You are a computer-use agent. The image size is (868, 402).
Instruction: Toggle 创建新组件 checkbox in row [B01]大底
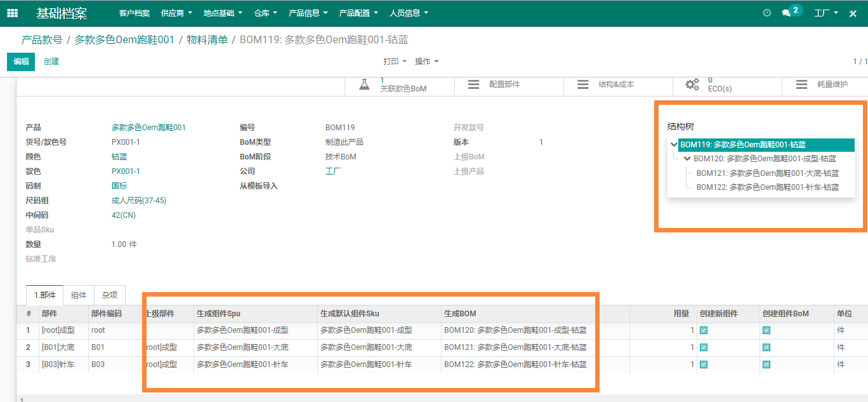coord(704,347)
